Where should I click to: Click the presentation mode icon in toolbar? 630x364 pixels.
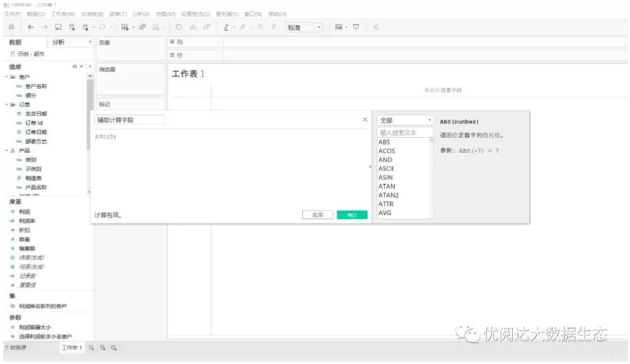pyautogui.click(x=356, y=27)
